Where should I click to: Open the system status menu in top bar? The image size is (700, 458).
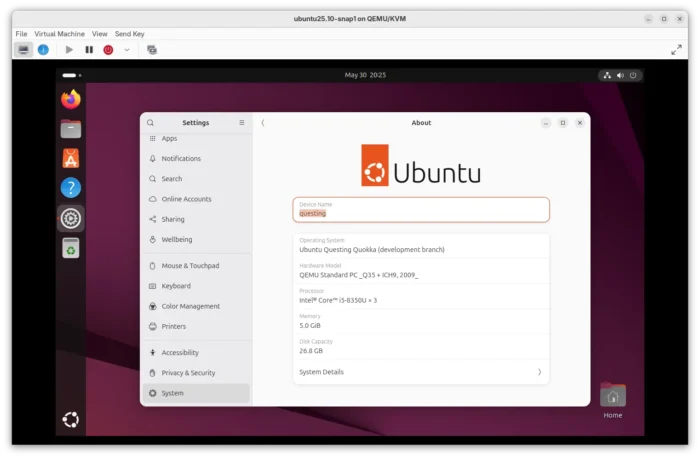620,75
